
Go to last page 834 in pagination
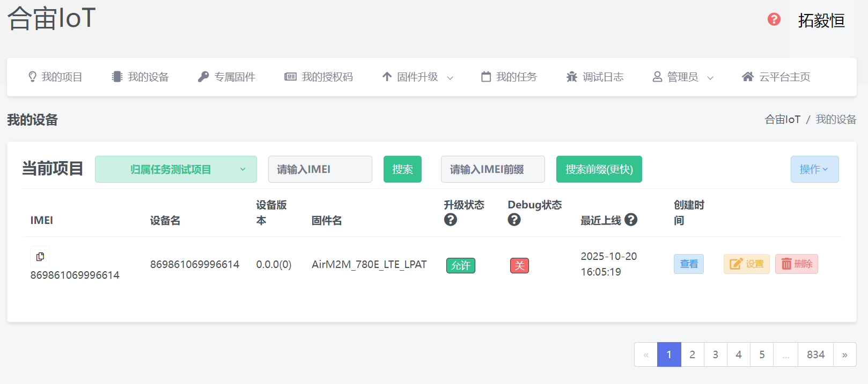(x=815, y=354)
